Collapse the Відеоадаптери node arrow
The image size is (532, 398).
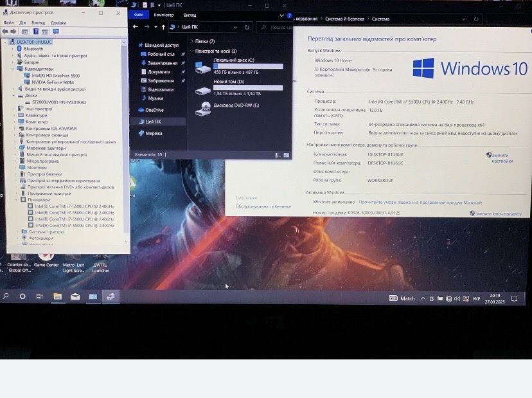[13, 69]
